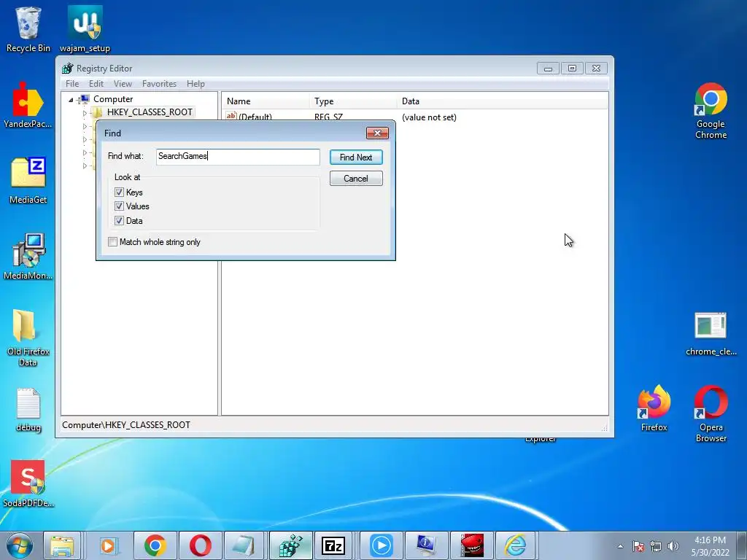Open the Notepad taskbar icon
Screen dimensions: 747x560
click(x=244, y=545)
